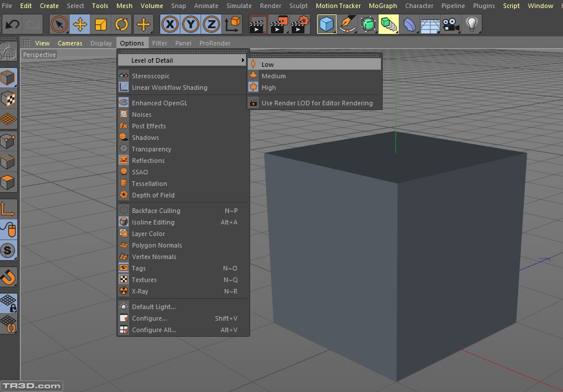This screenshot has height=392, width=563.
Task: Open the MoGraph menu
Action: tap(383, 6)
